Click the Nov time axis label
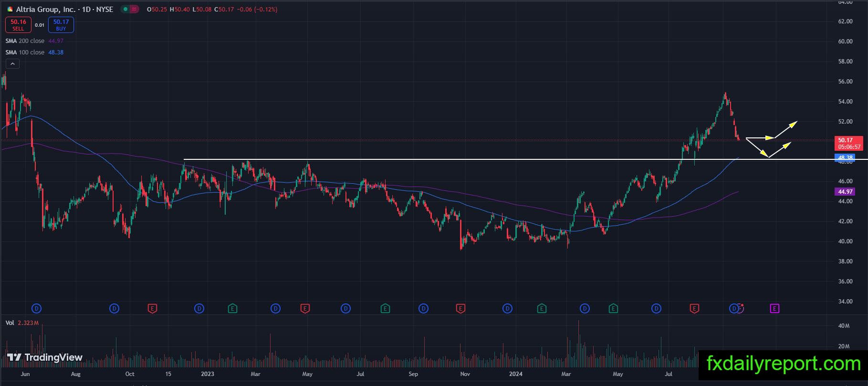This screenshot has width=868, height=386. point(465,374)
